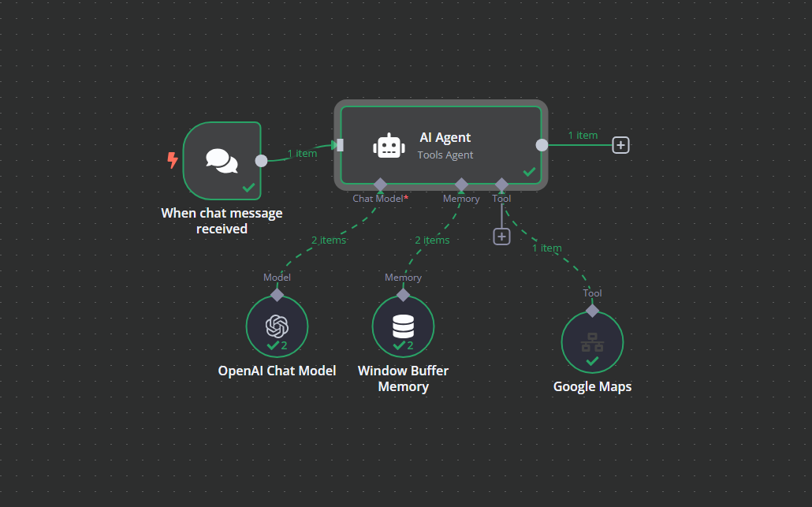Click the Memory connector diamond on AI Agent
This screenshot has width=812, height=507.
[x=460, y=186]
